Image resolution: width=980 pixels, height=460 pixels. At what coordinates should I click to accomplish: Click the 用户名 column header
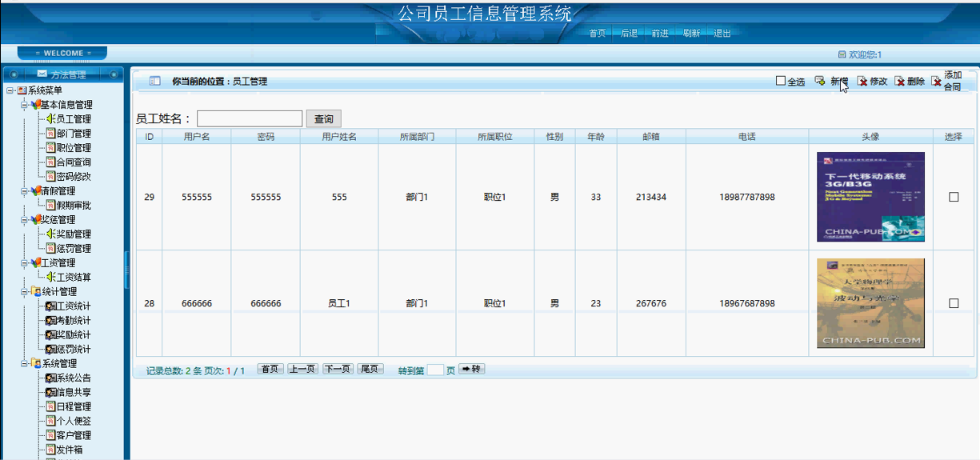point(197,137)
